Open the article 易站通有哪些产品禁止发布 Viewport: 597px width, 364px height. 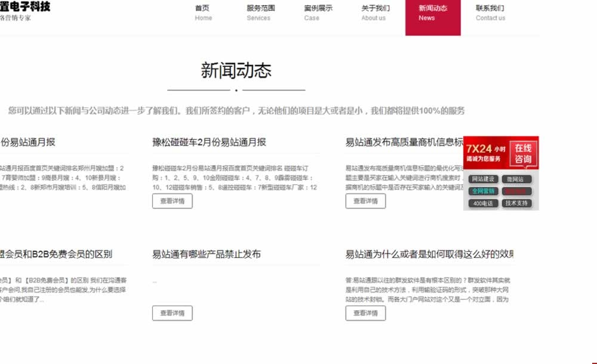pyautogui.click(x=204, y=253)
